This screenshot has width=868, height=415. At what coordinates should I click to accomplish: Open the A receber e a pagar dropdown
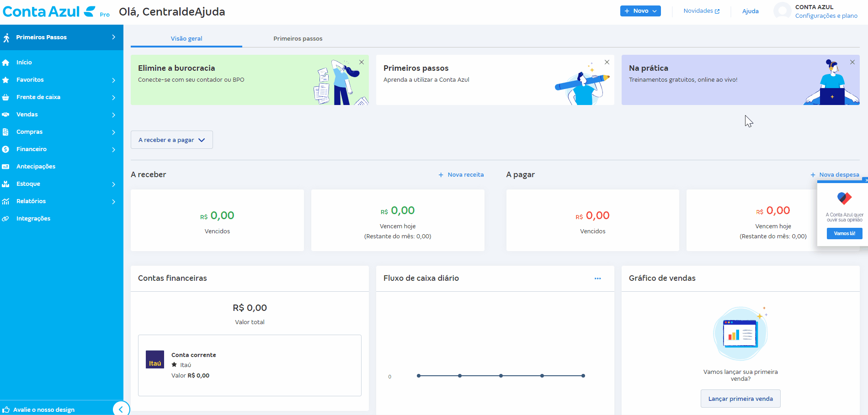[x=172, y=140]
